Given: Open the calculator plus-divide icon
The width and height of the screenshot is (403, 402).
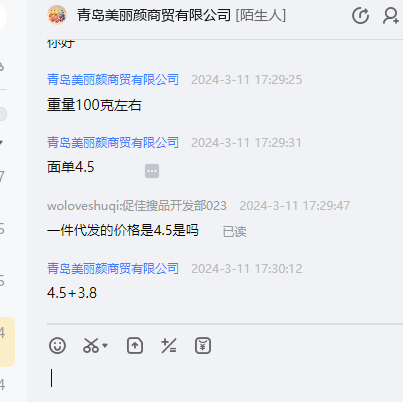Looking at the screenshot, I should coord(169,346).
